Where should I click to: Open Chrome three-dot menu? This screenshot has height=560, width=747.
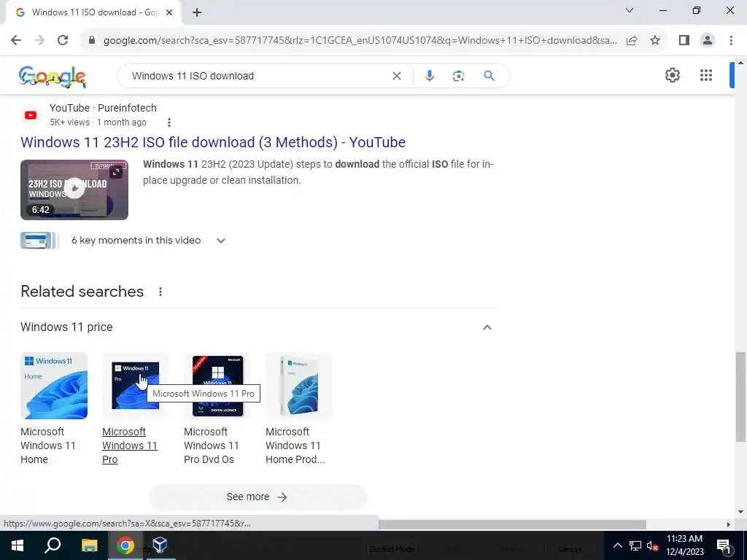(x=731, y=41)
